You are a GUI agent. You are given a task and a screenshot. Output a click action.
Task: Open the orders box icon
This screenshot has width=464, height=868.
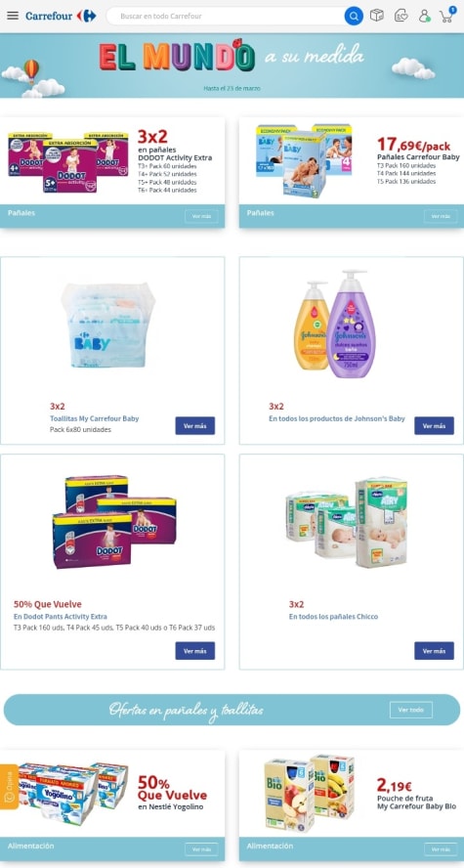377,16
